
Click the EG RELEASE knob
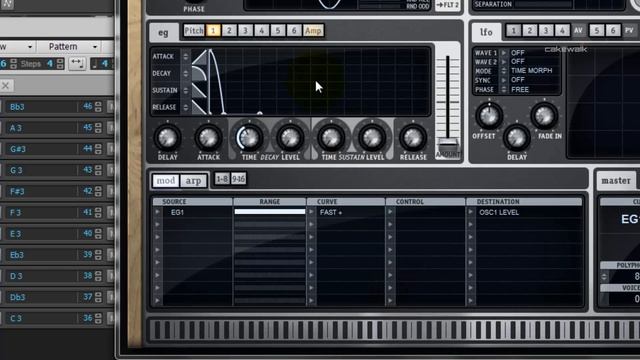coord(413,138)
